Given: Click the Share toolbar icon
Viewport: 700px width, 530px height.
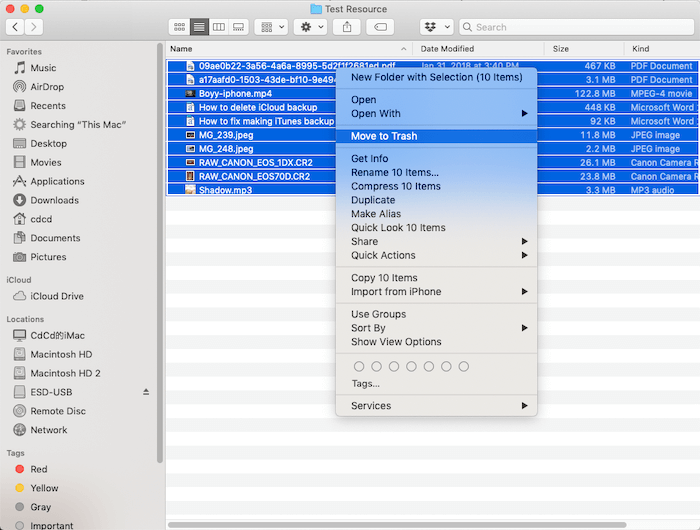Looking at the screenshot, I should 346,27.
